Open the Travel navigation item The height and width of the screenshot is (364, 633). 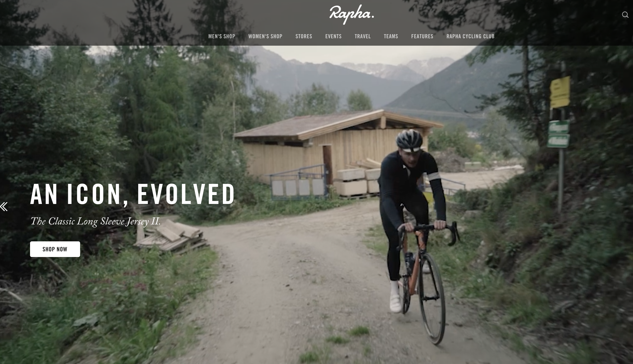362,36
